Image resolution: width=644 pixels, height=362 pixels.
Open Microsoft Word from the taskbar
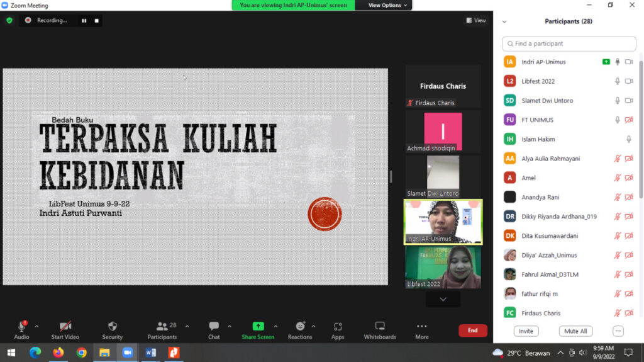(x=151, y=353)
